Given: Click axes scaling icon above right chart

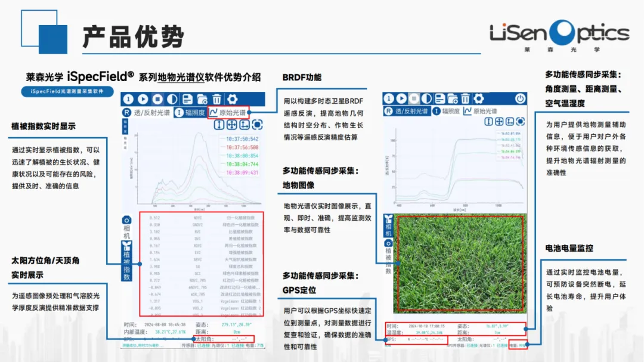Looking at the screenshot, I should (x=510, y=122).
